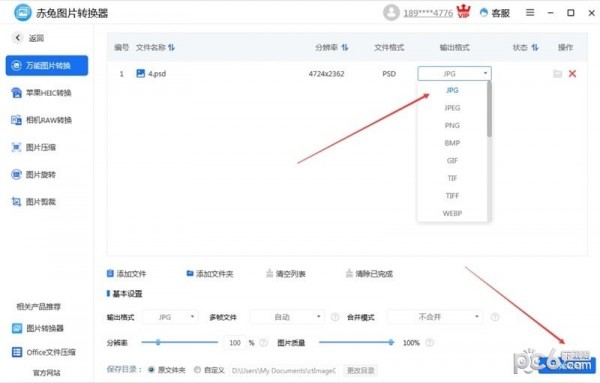Viewport: 600px width, 383px height.
Task: Visit the 官方网站 link
Action: click(x=47, y=373)
